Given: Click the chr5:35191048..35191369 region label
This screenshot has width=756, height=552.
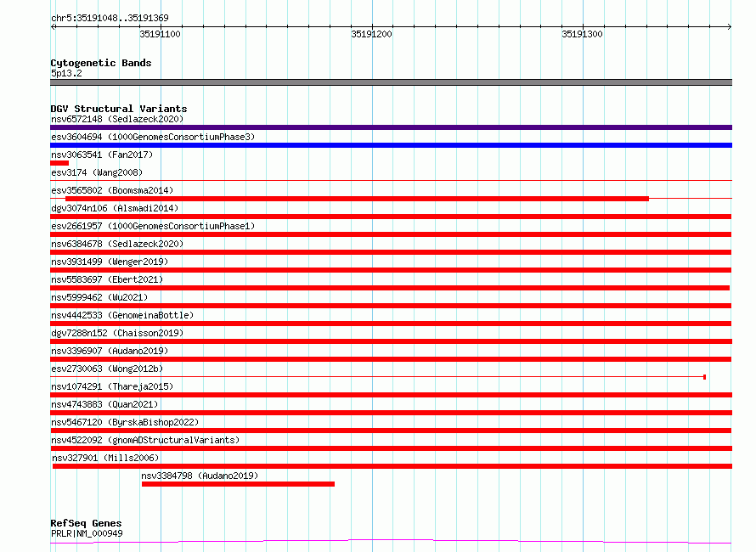Looking at the screenshot, I should click(110, 19).
